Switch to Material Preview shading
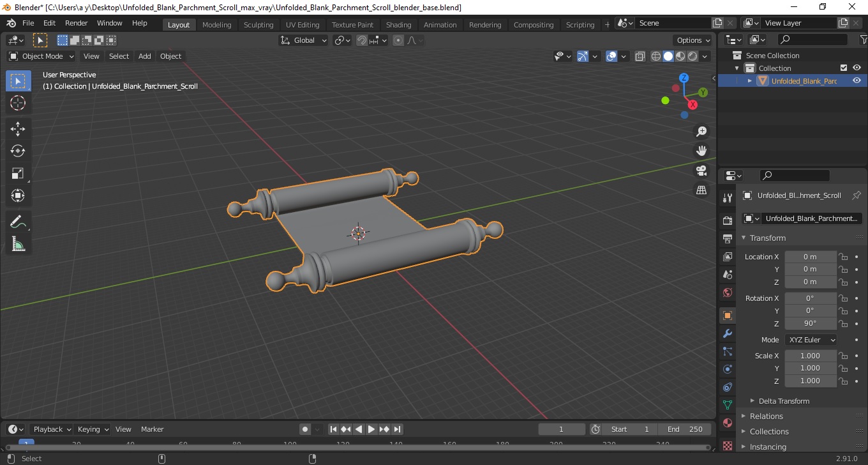This screenshot has height=465, width=868. (680, 56)
